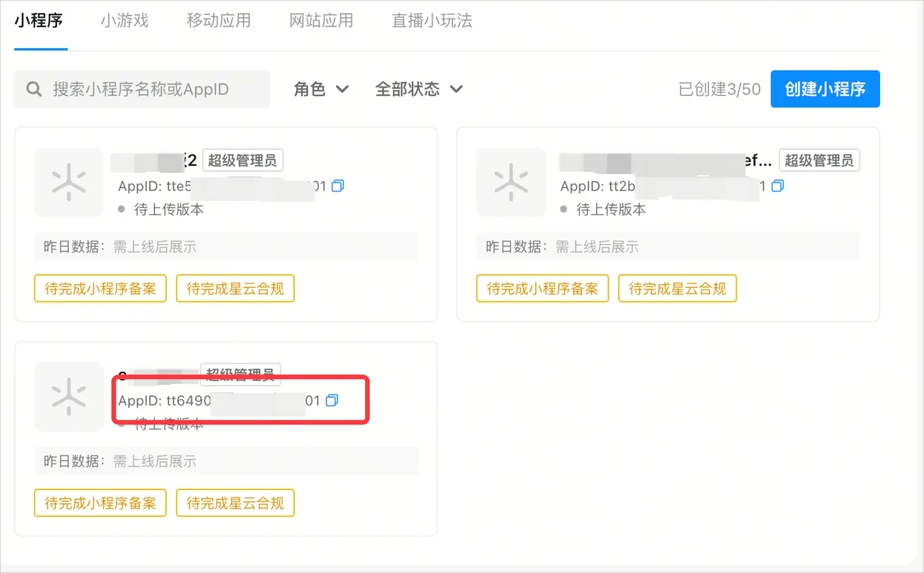
Task: Switch to the 移动应用 tab
Action: (x=219, y=21)
